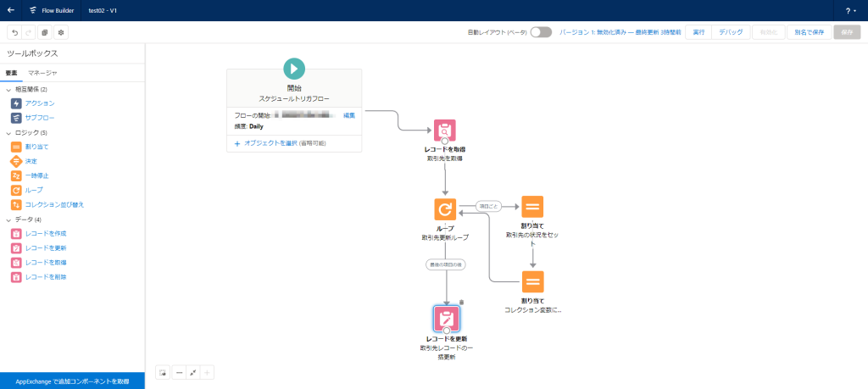Click the 有効化 button
868x389 pixels.
pos(768,32)
